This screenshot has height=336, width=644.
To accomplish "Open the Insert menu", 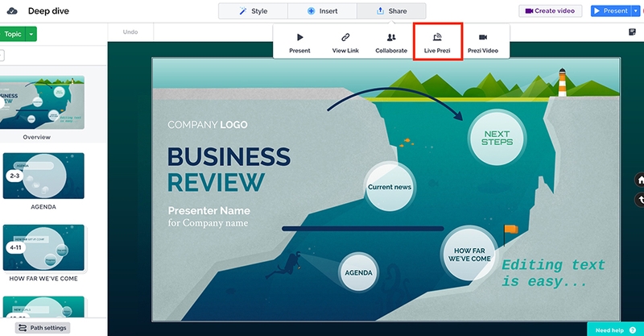I will point(323,11).
